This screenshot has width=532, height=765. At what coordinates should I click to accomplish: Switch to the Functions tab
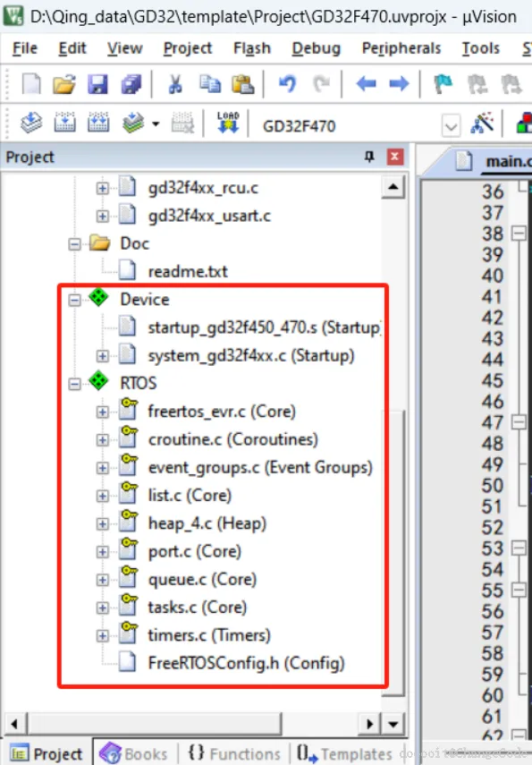(x=234, y=753)
